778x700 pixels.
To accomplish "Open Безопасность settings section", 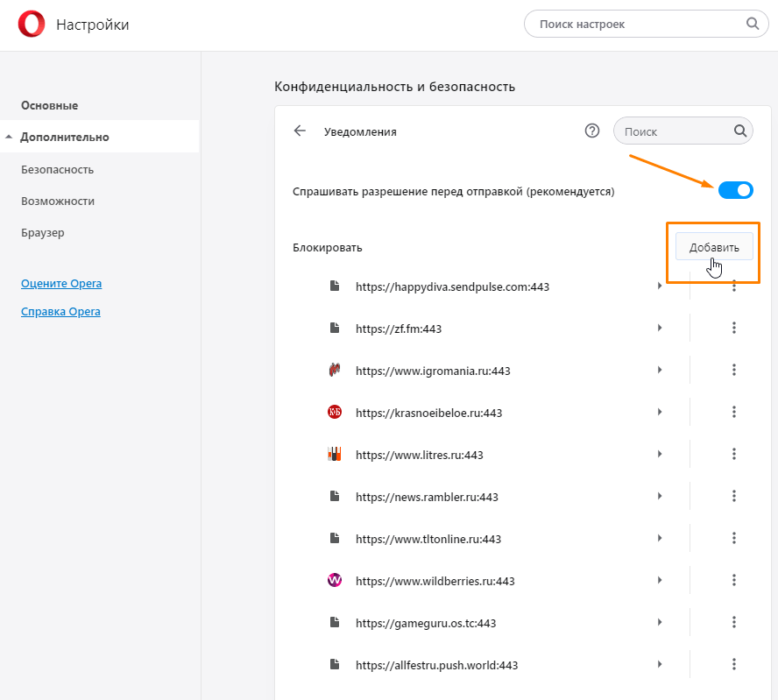I will click(58, 169).
